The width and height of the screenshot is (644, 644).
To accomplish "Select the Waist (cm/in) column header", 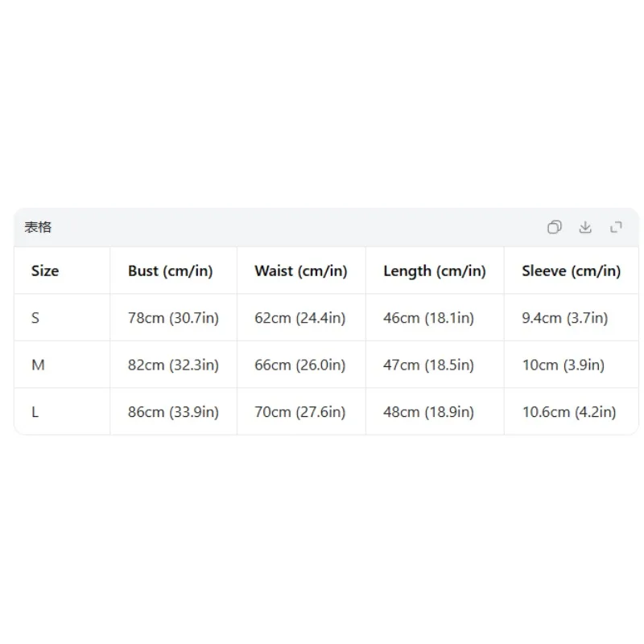I will 300,271.
